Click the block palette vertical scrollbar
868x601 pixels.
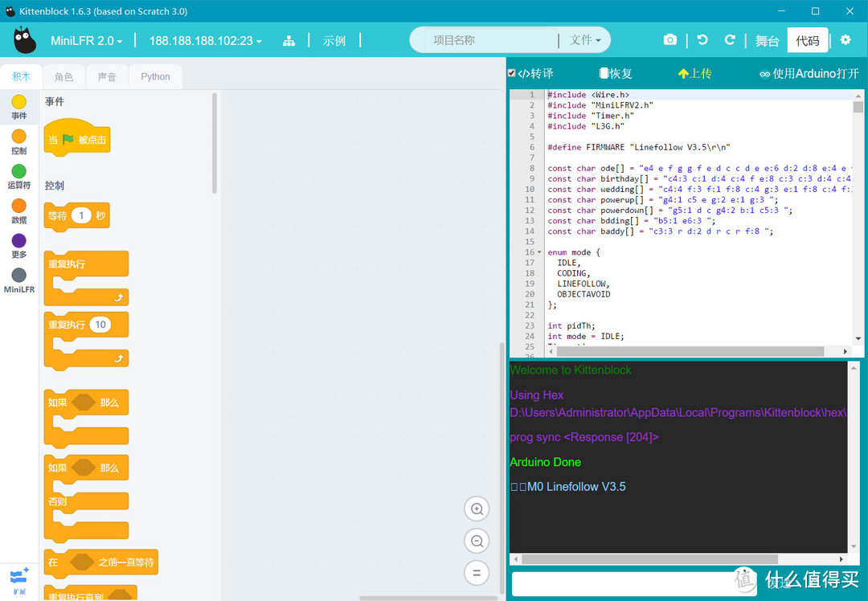point(215,143)
